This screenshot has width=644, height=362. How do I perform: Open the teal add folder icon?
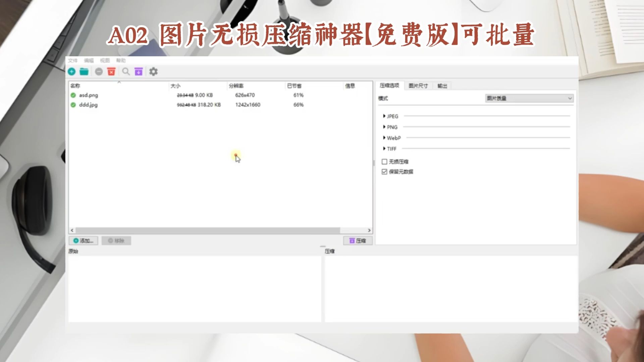tap(84, 71)
